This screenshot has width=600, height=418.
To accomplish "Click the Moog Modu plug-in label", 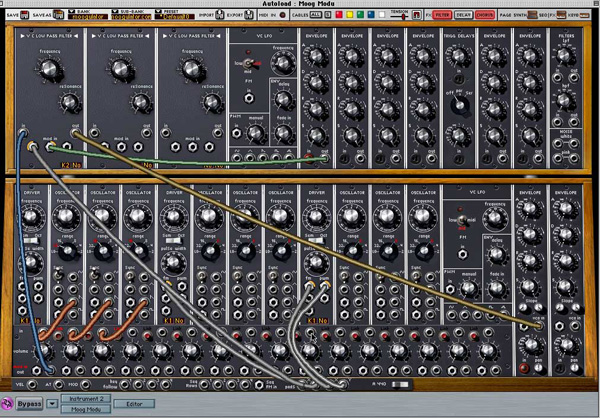I will tap(86, 409).
